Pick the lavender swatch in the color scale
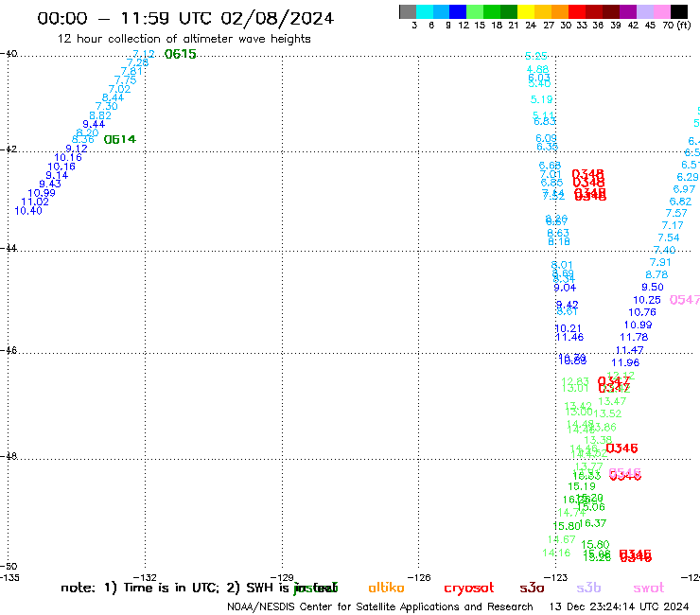 tap(644, 11)
